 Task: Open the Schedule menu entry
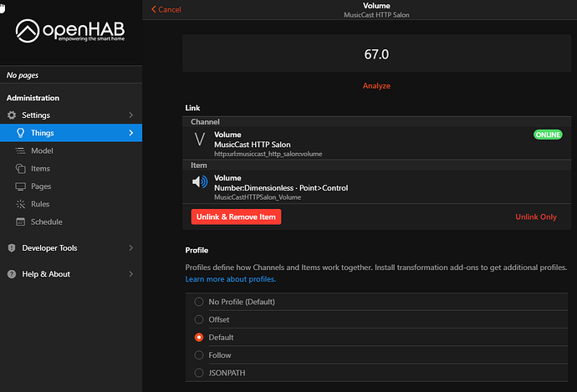(71, 221)
